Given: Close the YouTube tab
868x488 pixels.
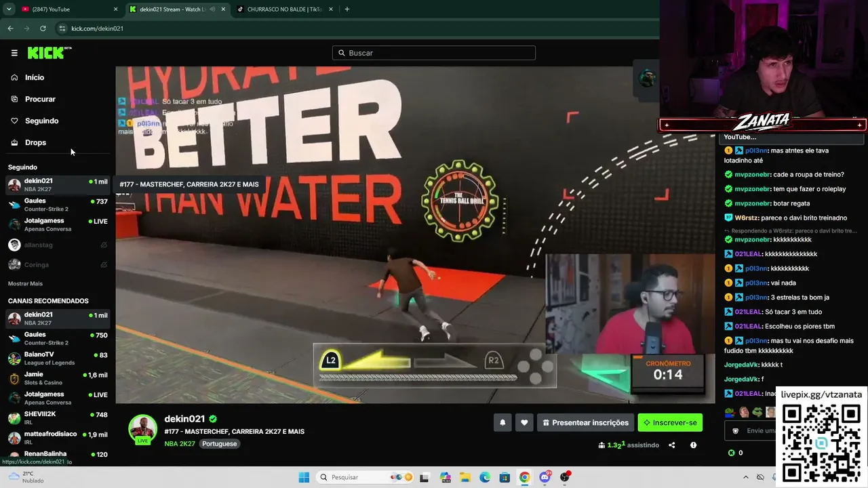Looking at the screenshot, I should (115, 9).
